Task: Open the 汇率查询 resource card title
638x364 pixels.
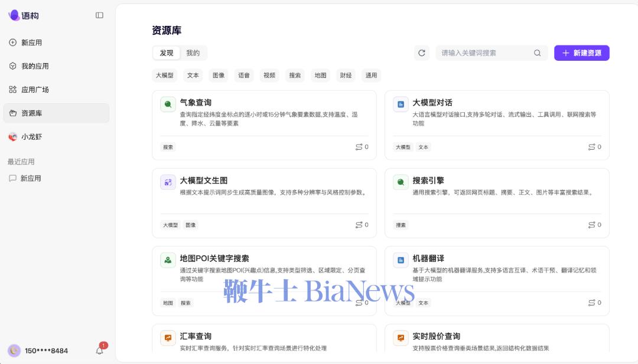Action: [196, 336]
